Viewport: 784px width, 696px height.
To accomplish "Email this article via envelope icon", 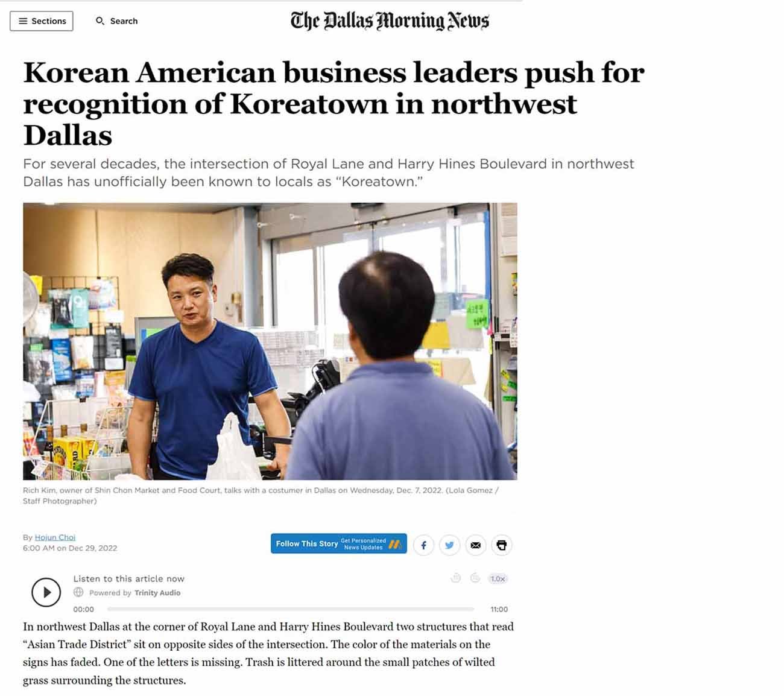I will click(475, 545).
